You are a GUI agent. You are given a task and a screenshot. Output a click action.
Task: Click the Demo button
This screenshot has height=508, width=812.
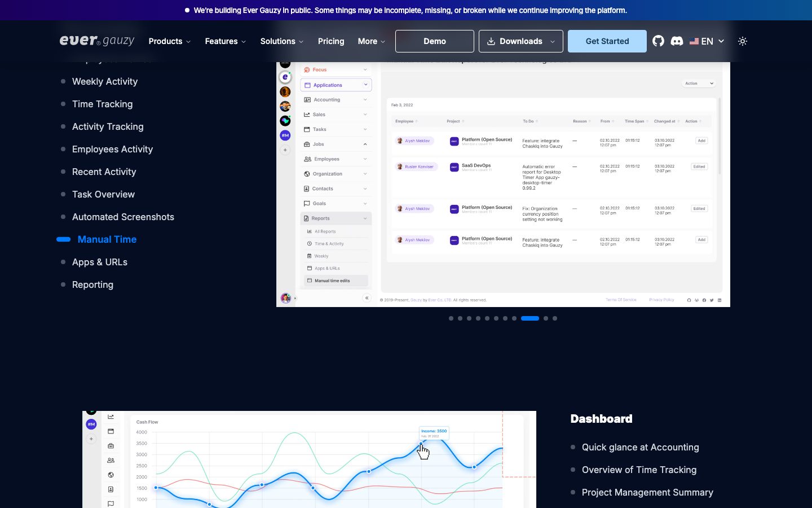click(435, 41)
